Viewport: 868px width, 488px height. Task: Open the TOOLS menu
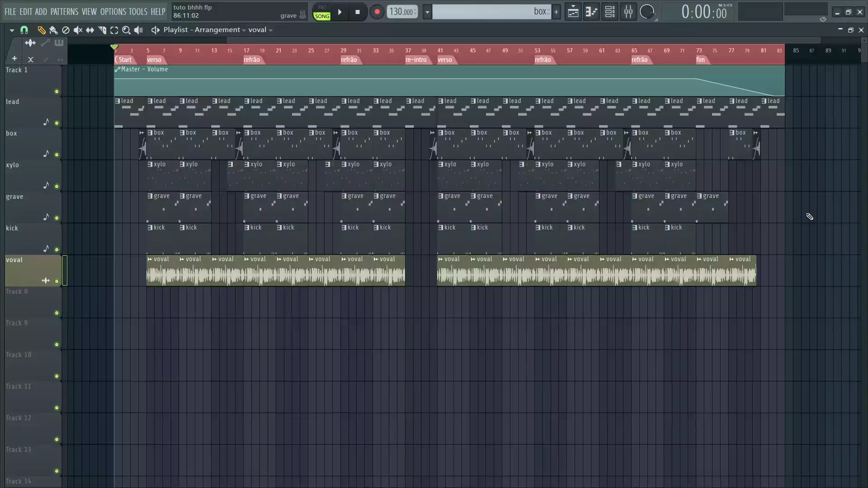(x=138, y=12)
